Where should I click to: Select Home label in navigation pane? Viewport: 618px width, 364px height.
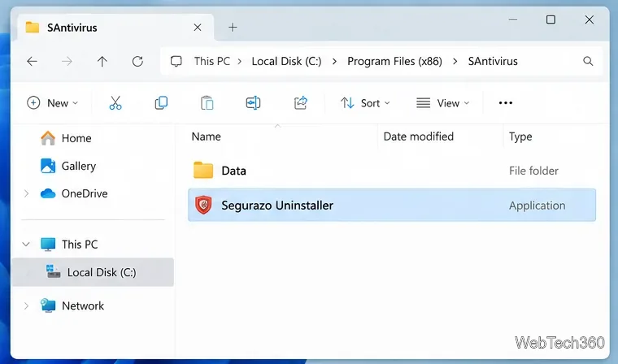point(76,138)
